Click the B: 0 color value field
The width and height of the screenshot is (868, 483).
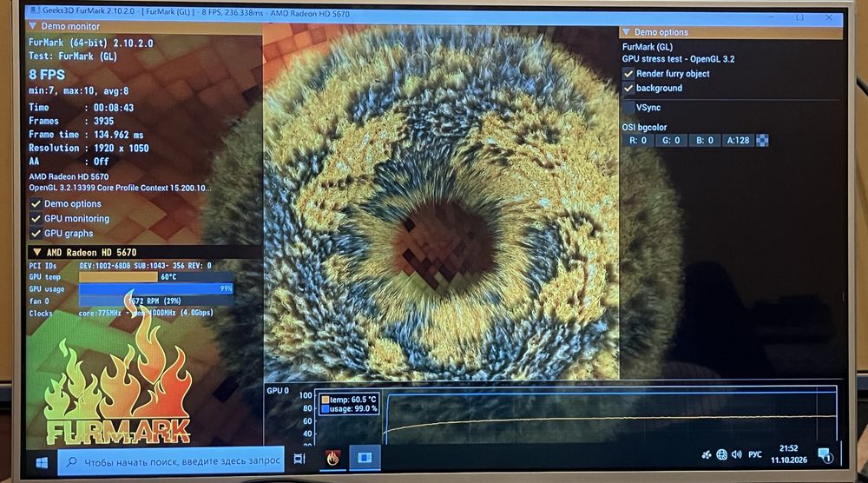pos(704,141)
